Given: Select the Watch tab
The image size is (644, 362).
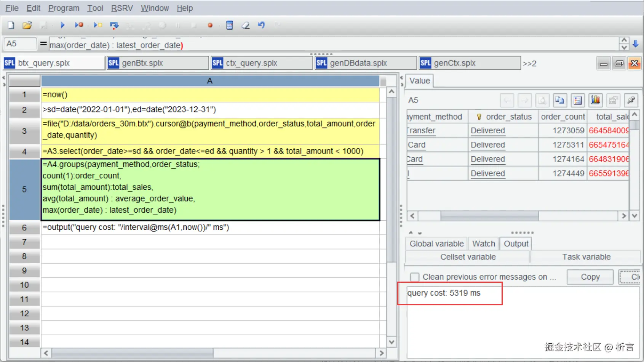Looking at the screenshot, I should coord(484,244).
